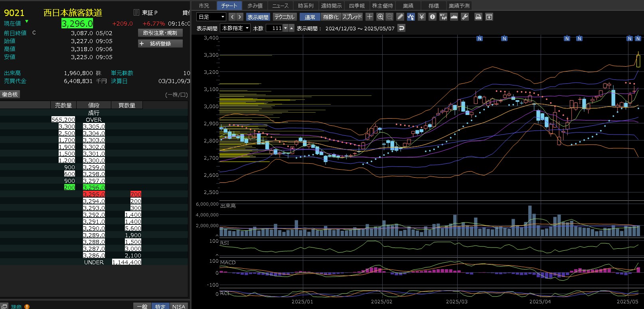Click bid price 3,290.0 in order book

94,228
